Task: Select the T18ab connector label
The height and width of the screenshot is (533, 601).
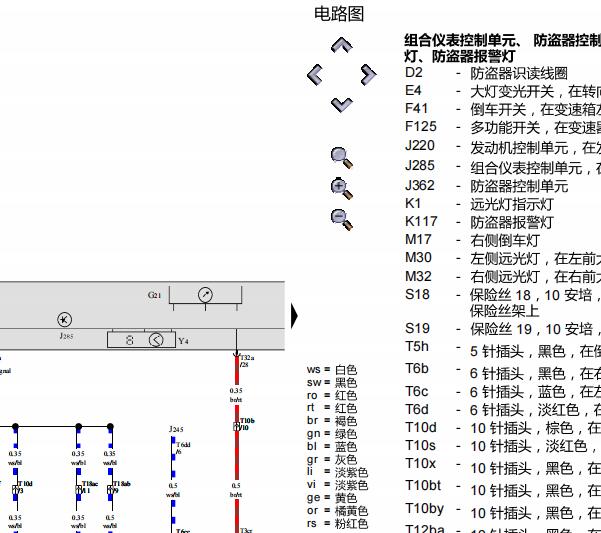Action: [x=122, y=487]
